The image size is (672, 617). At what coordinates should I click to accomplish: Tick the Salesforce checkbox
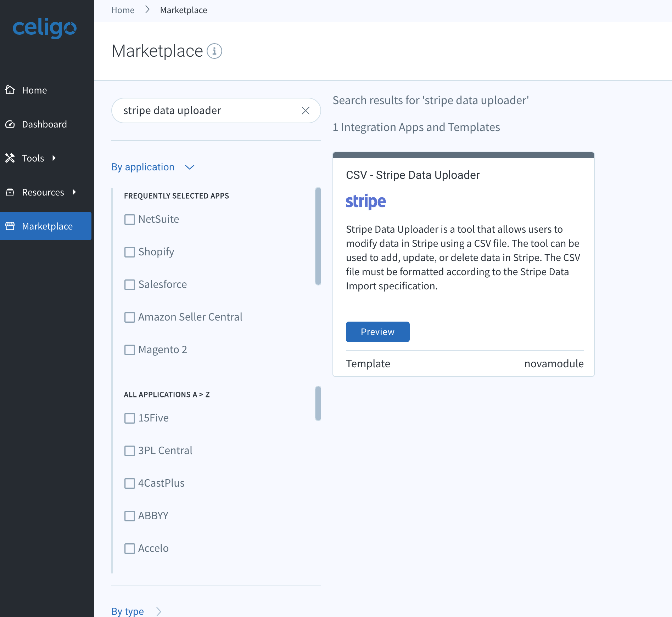click(130, 284)
